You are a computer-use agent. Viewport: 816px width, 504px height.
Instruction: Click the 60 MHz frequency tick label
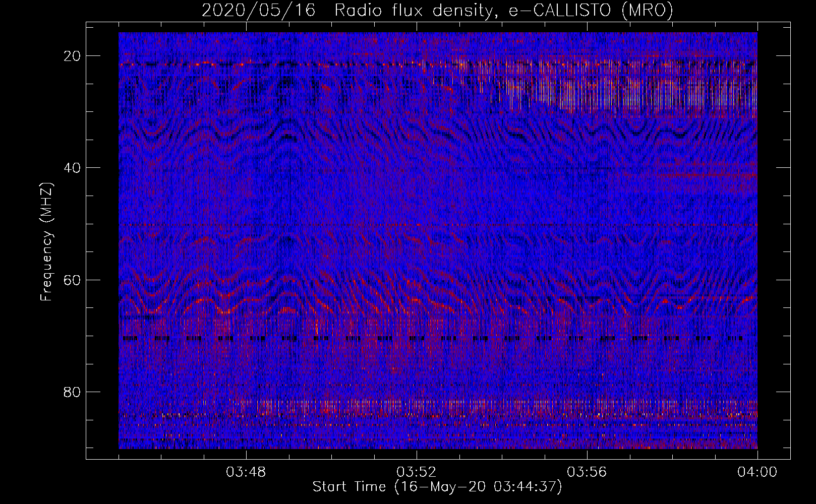click(72, 280)
